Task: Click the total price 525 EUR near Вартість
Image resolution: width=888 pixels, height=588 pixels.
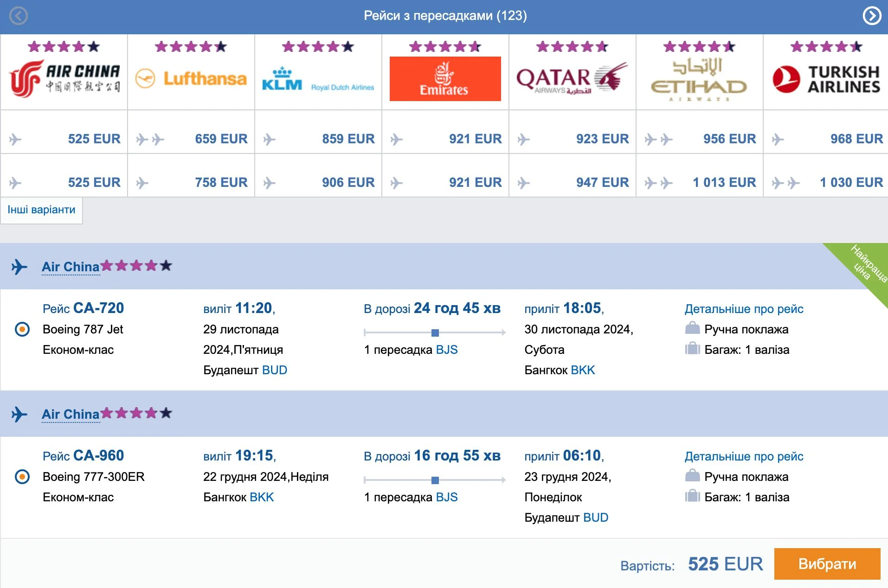Action: [725, 564]
